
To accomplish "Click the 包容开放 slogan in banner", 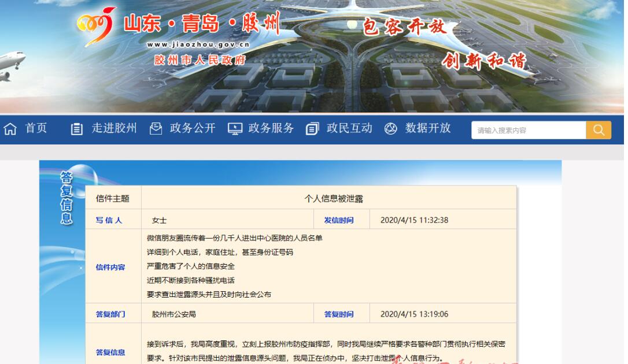I will pyautogui.click(x=405, y=27).
